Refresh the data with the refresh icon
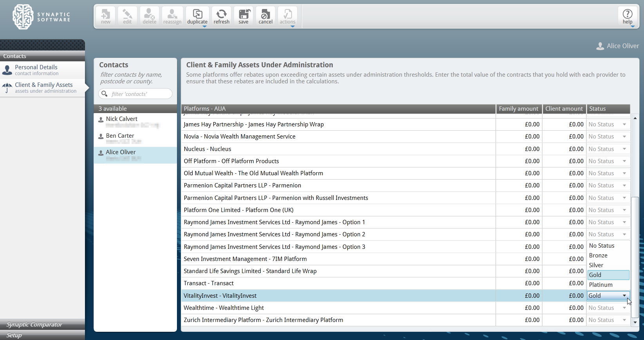Image resolution: width=644 pixels, height=340 pixels. click(222, 16)
